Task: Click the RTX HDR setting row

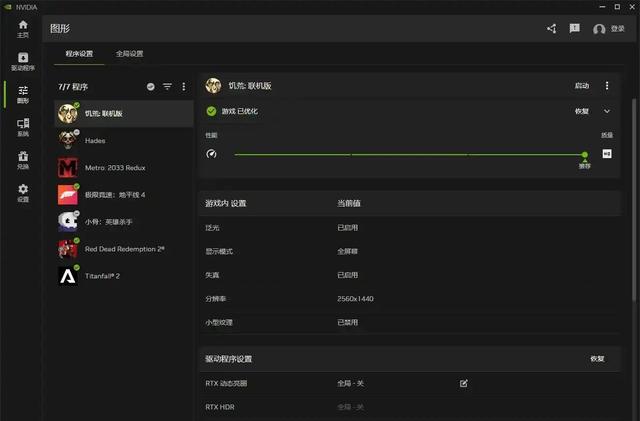Action: point(410,407)
